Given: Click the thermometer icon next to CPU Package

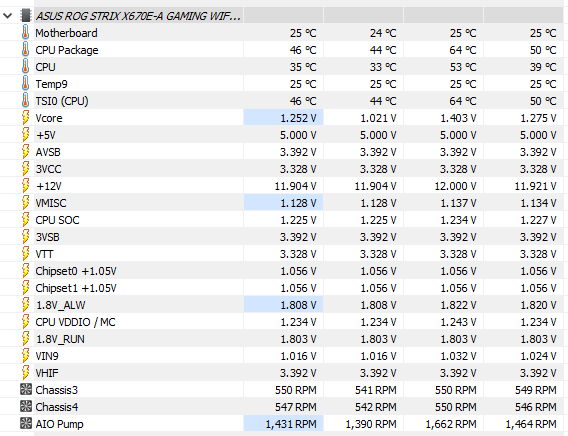Looking at the screenshot, I should point(25,50).
